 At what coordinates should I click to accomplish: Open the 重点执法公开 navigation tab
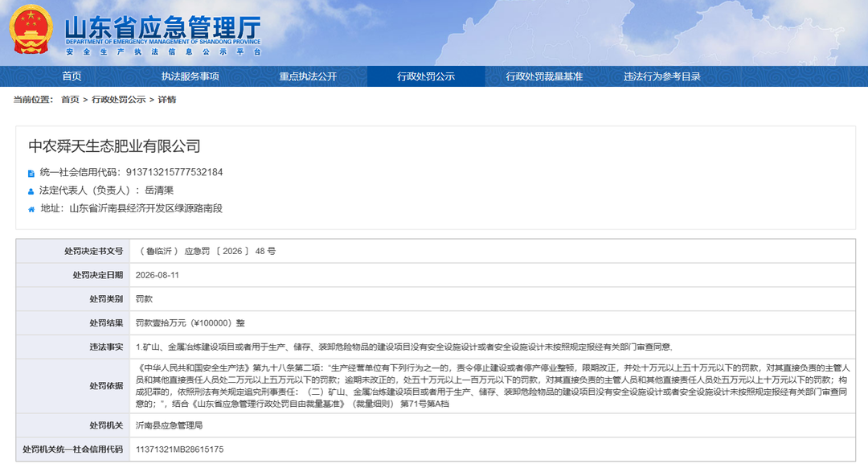pyautogui.click(x=308, y=76)
